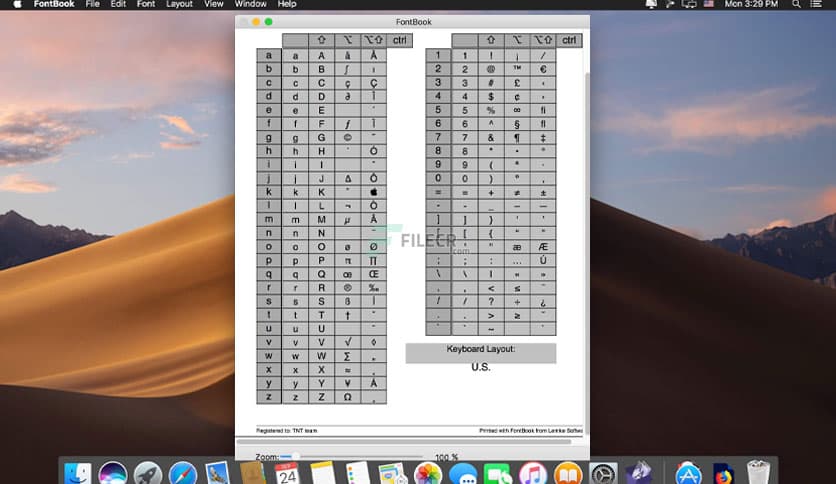Open the Apple menu

17,4
